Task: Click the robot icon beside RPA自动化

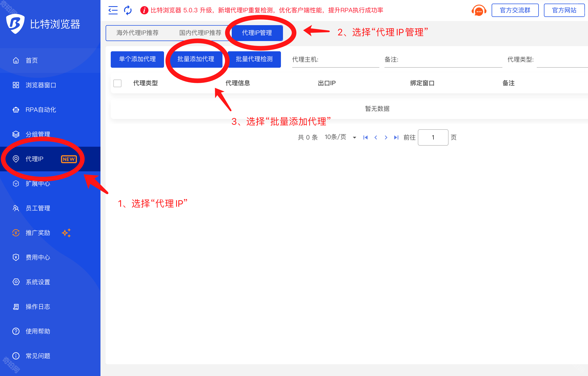Action: point(16,110)
